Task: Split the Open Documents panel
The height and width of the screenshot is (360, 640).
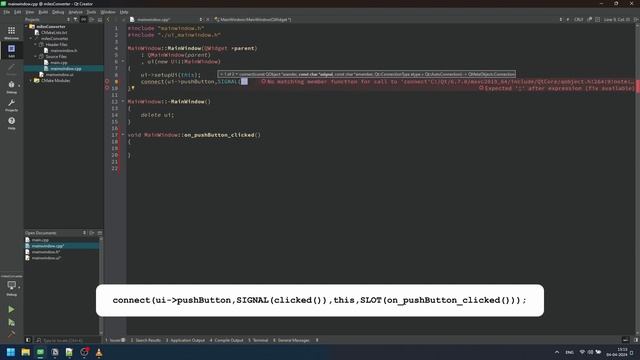Action: point(92,233)
